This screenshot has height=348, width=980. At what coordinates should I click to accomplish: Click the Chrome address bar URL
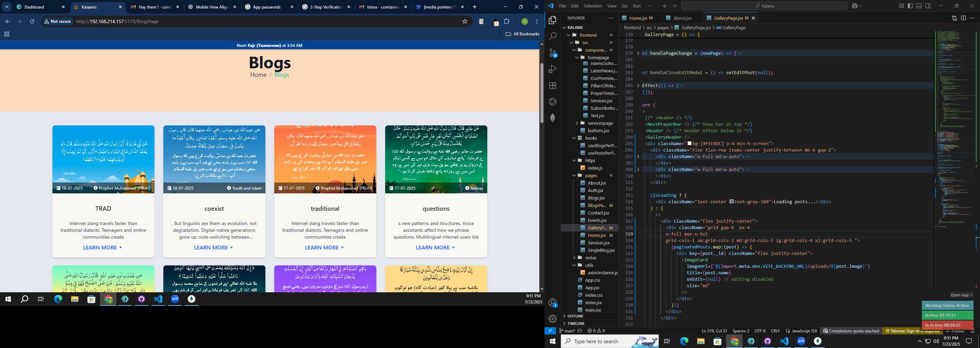(x=117, y=21)
